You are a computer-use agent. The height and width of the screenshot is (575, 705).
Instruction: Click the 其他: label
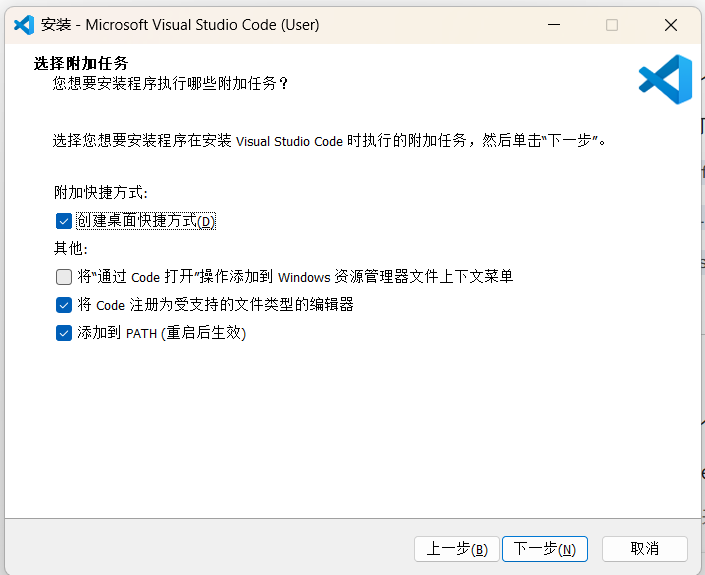tap(71, 248)
